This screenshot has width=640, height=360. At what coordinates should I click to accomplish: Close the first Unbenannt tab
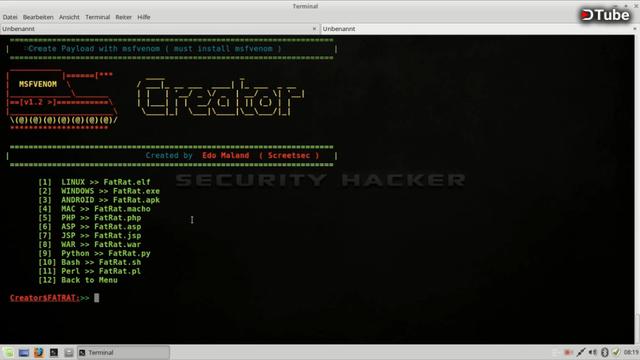click(314, 29)
